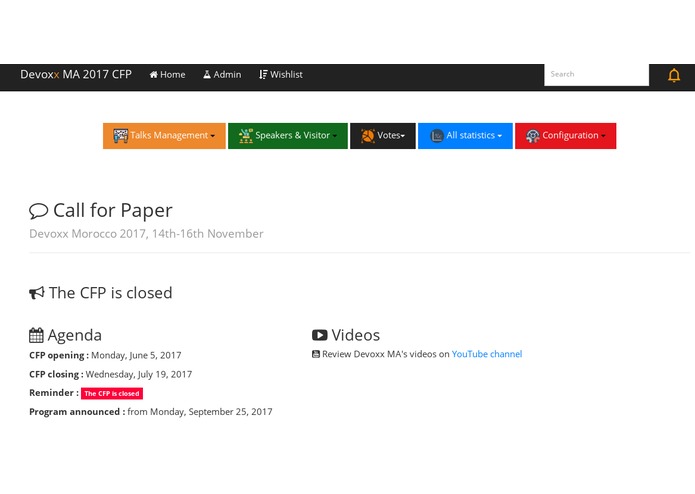The height and width of the screenshot is (494, 695).
Task: Open the Admin navigation item
Action: click(222, 74)
